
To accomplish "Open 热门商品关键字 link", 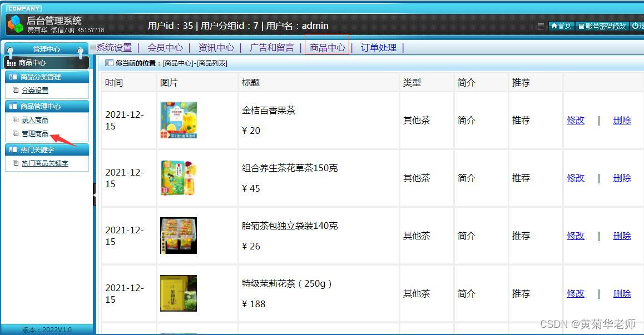I will coord(44,163).
